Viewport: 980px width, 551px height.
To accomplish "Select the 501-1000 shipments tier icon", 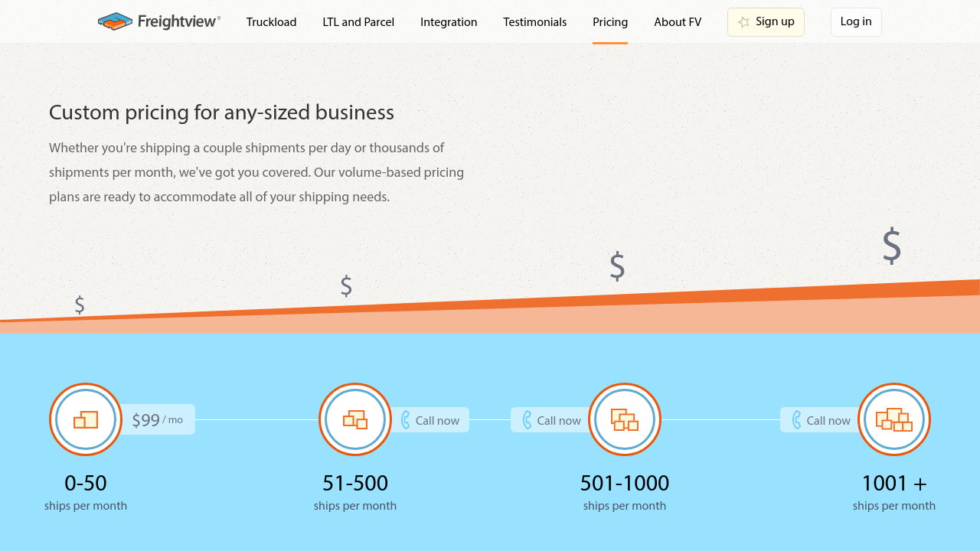I will pos(625,419).
